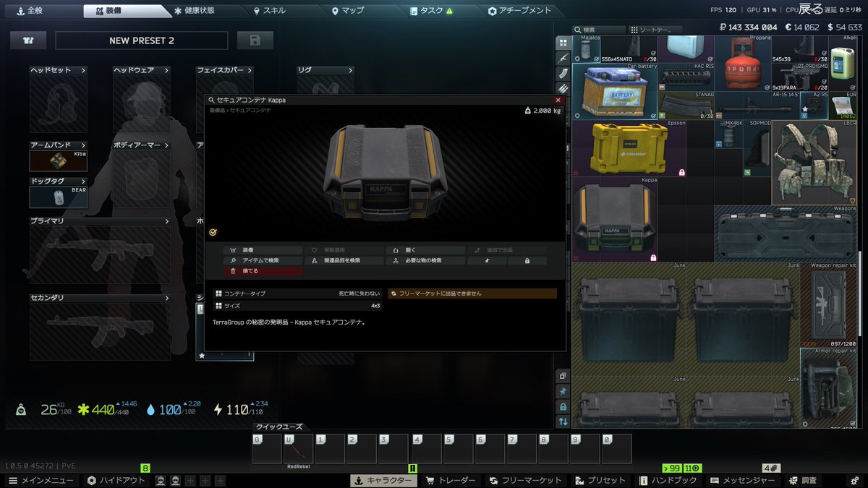Expand the ヘッドセット slot header

coord(59,70)
